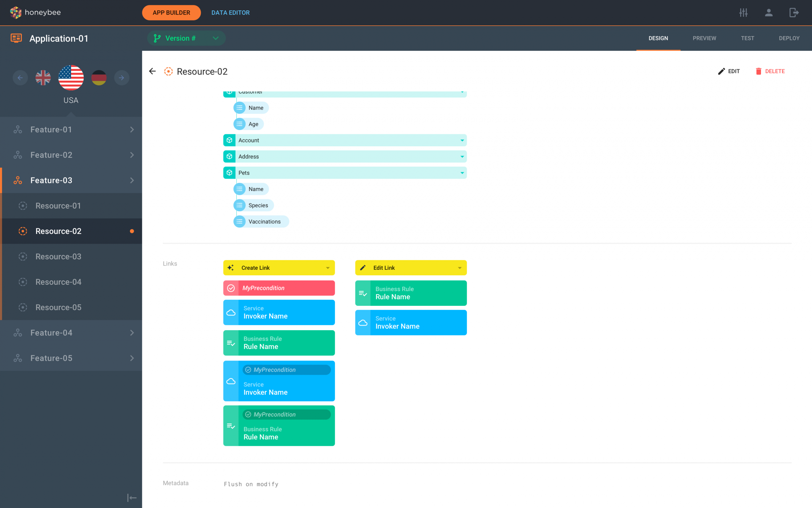Collapse the sidebar using bottom collapse icon
The width and height of the screenshot is (812, 508).
(132, 498)
